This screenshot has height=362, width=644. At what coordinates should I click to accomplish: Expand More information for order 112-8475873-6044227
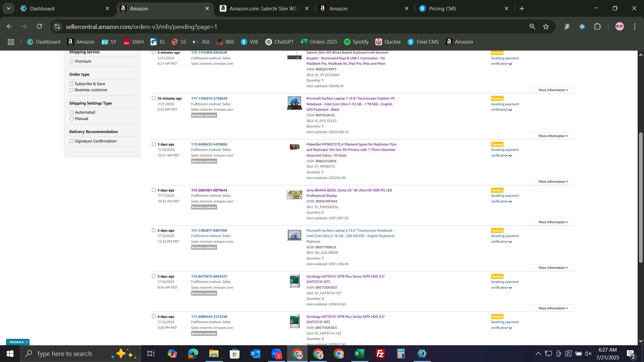coord(552,308)
